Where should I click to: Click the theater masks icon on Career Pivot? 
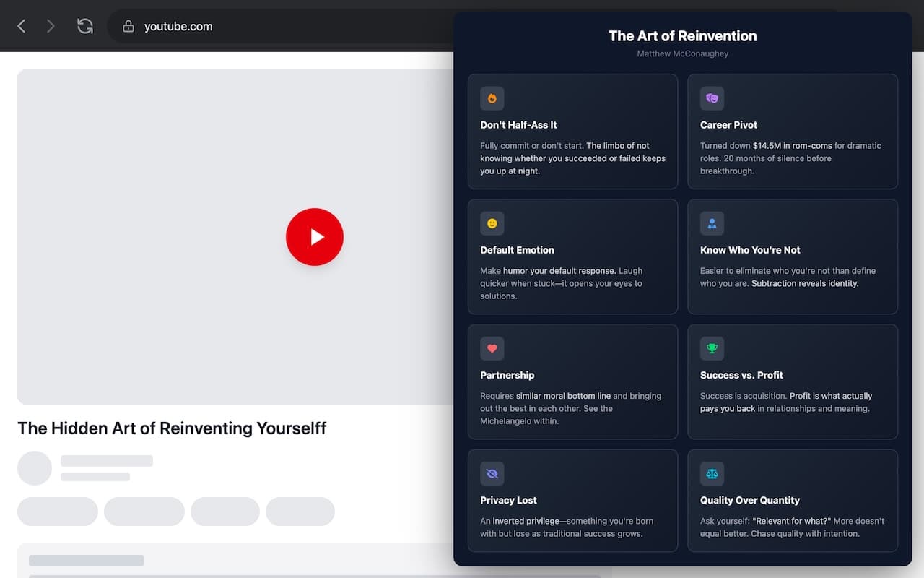tap(712, 98)
